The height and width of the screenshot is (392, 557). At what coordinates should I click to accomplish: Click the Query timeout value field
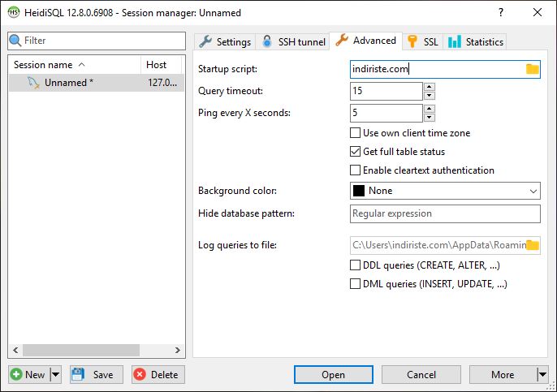click(386, 91)
